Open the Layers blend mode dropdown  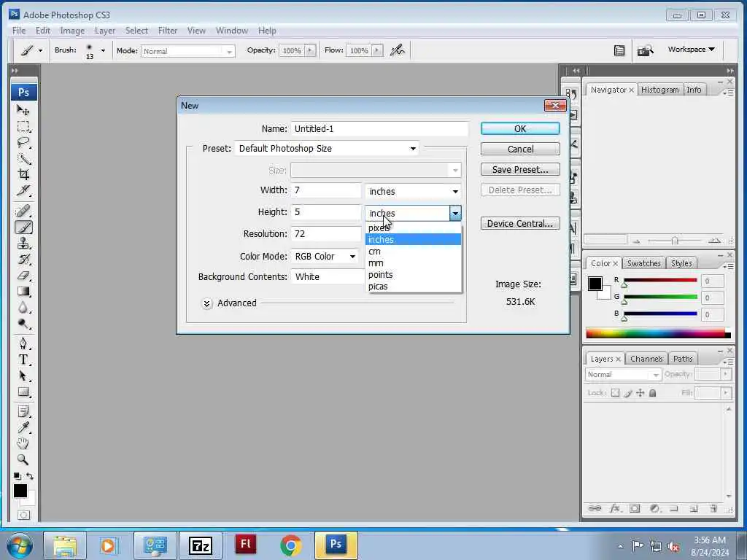point(623,375)
